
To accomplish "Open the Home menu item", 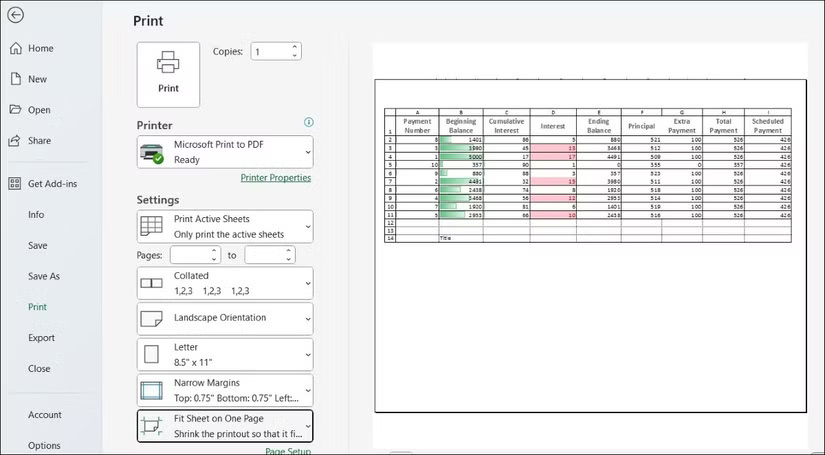I will tap(41, 48).
